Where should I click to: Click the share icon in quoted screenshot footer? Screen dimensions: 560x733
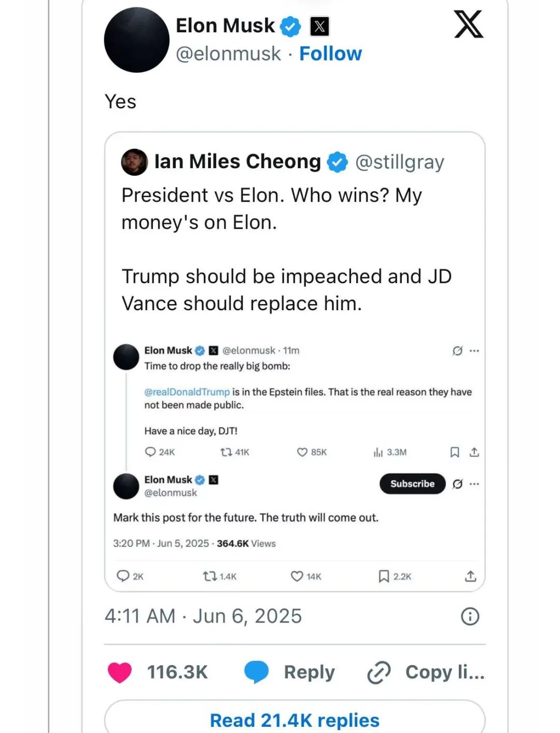470,576
